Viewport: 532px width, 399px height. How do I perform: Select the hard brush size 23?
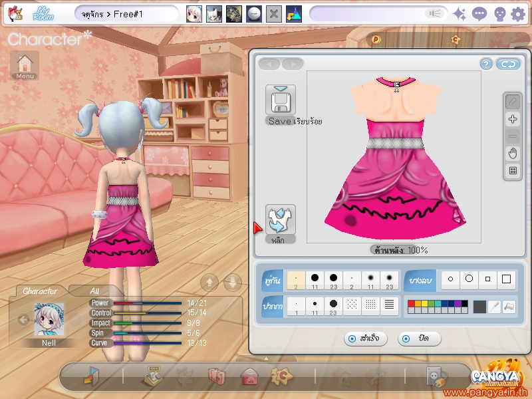pos(334,281)
